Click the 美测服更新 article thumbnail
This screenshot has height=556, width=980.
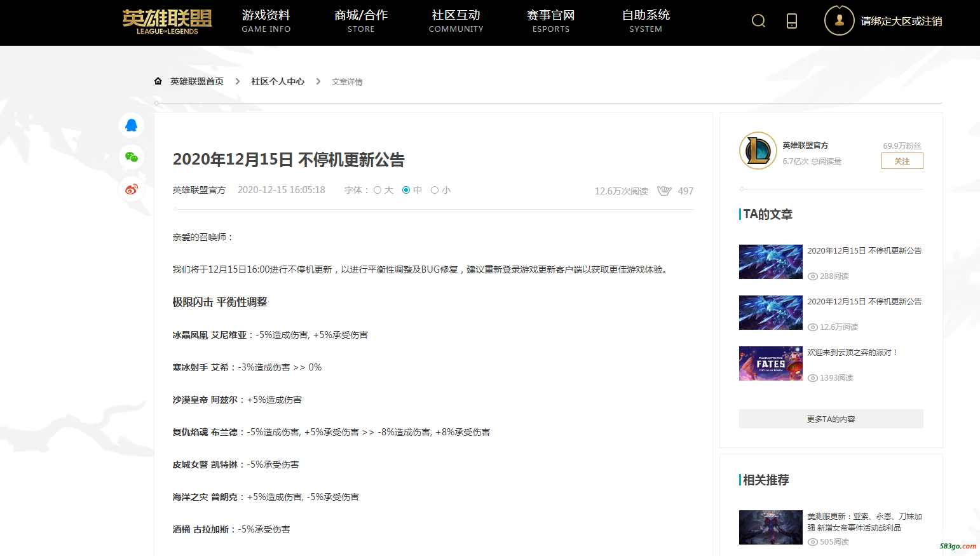click(x=771, y=527)
